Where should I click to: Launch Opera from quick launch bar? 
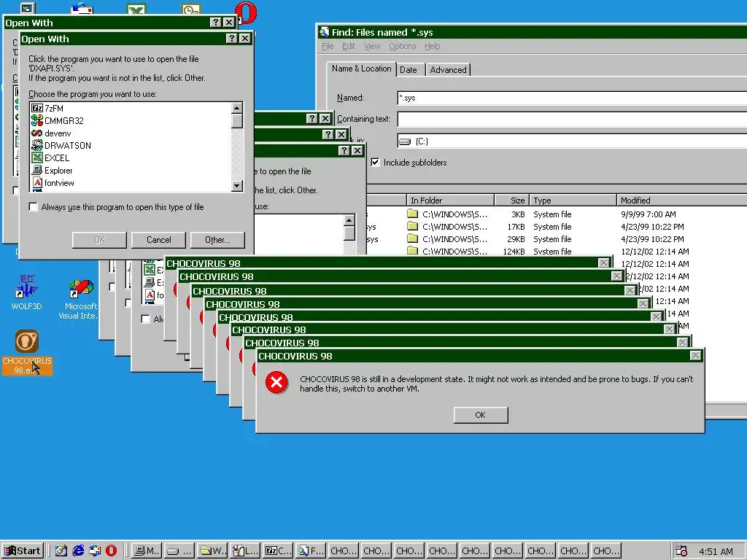(x=111, y=551)
